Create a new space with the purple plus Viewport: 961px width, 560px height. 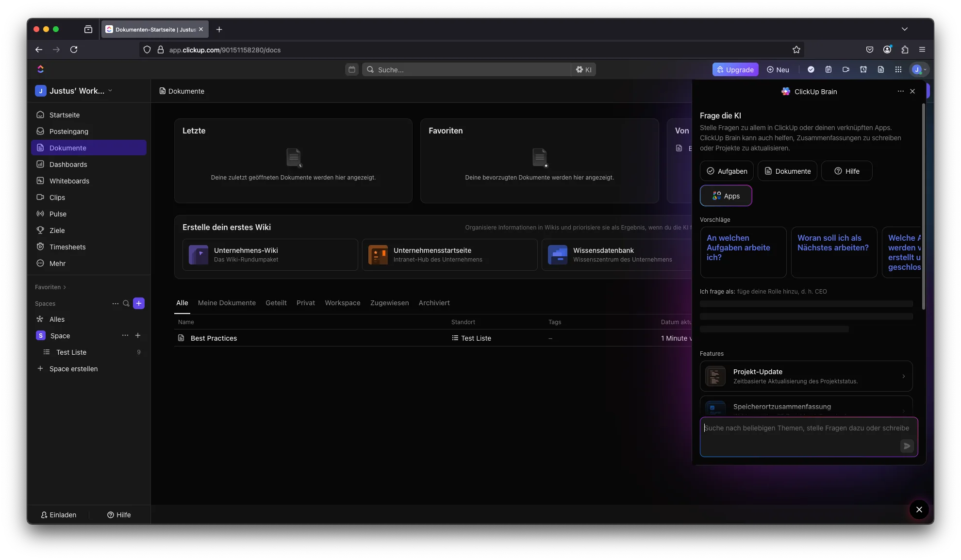[139, 303]
